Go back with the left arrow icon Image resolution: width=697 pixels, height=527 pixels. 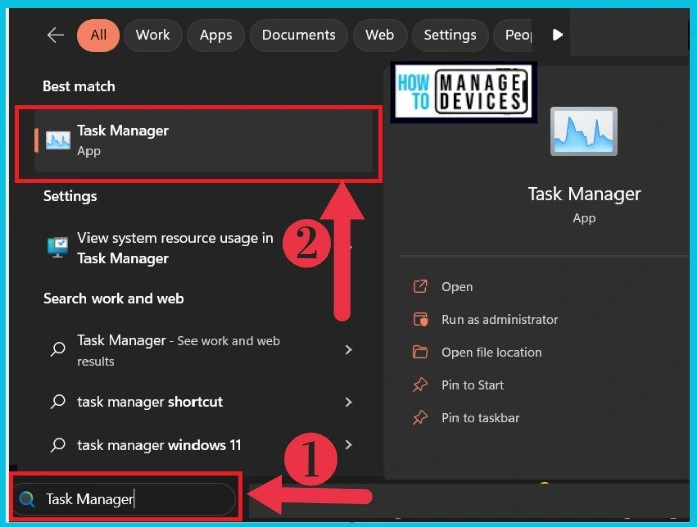pyautogui.click(x=56, y=35)
